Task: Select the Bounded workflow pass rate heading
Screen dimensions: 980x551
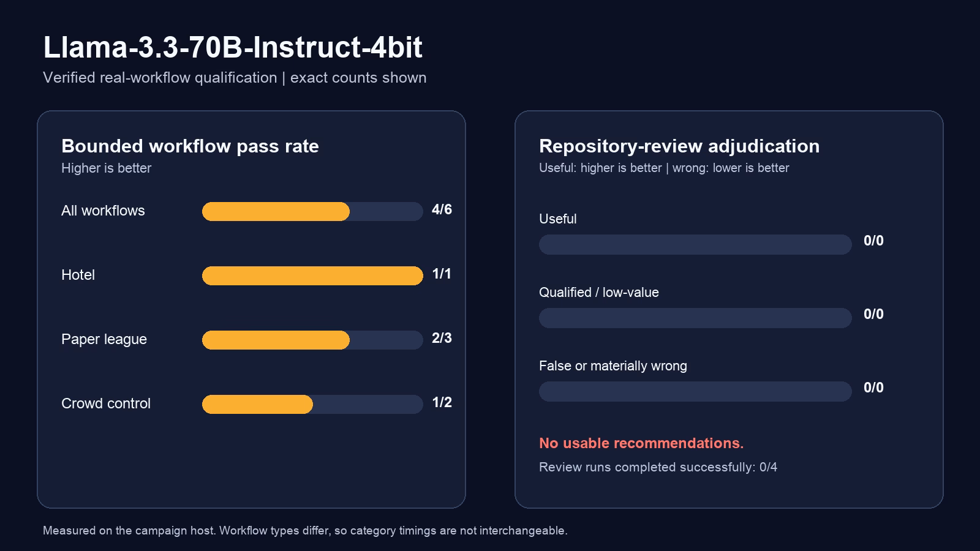Action: pyautogui.click(x=190, y=146)
